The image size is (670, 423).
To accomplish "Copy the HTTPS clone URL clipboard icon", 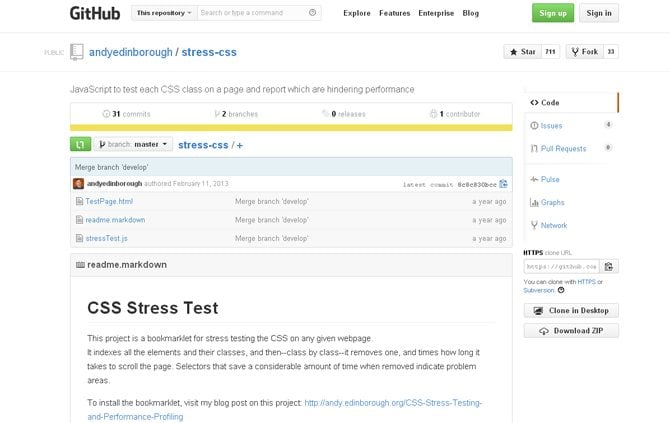I will point(610,266).
